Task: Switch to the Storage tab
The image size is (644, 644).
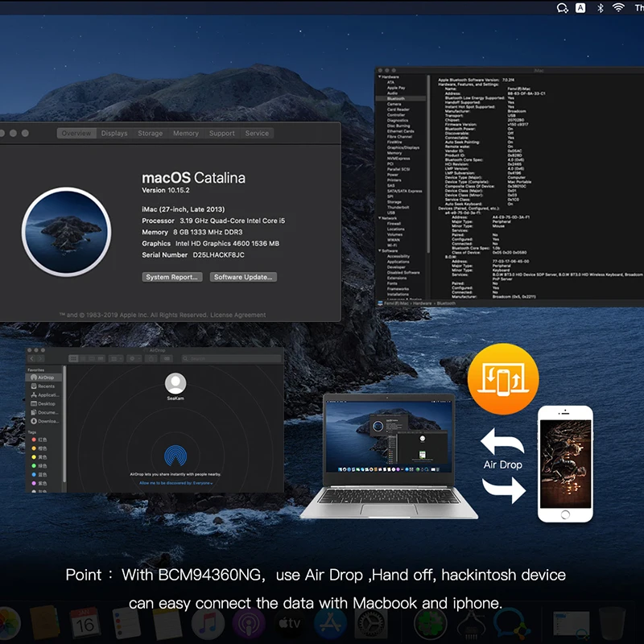Action: tap(150, 134)
